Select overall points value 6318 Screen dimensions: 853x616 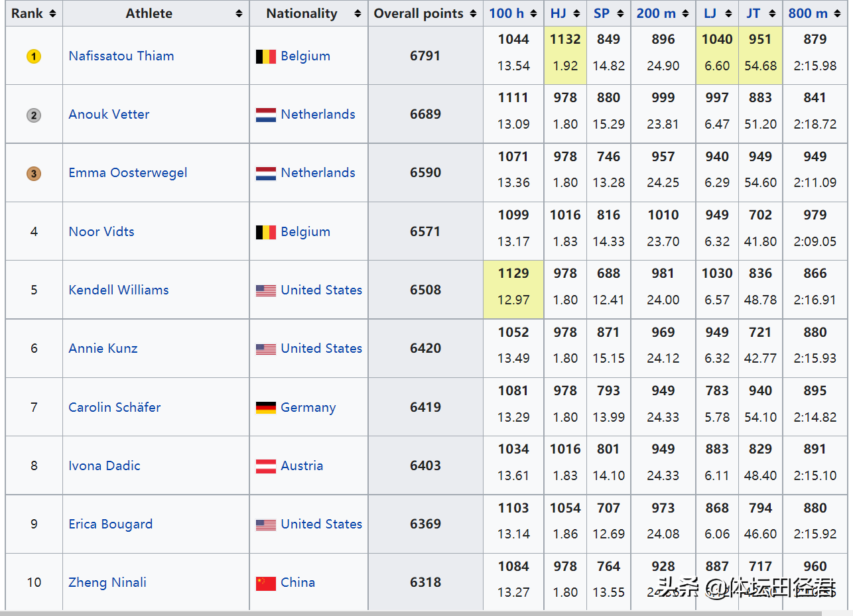[425, 583]
